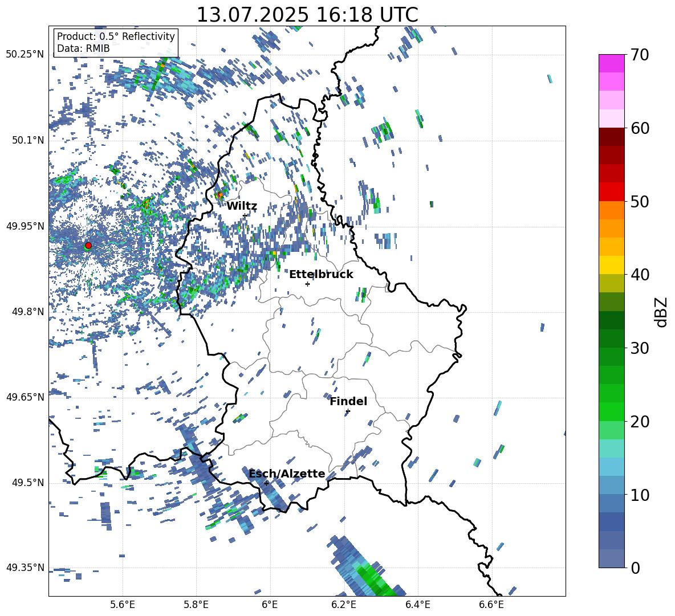Click the 40 colorbar tick label
Screen dimensions: 675x616
640,275
